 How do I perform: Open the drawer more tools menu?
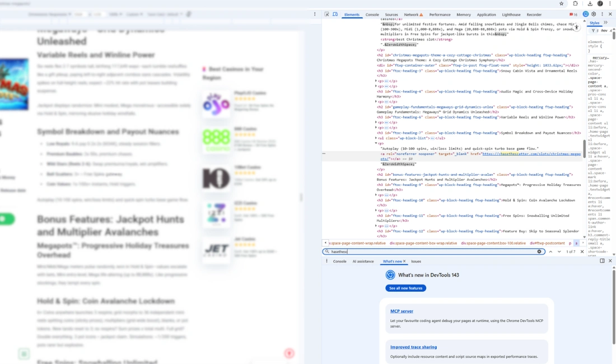(325, 261)
